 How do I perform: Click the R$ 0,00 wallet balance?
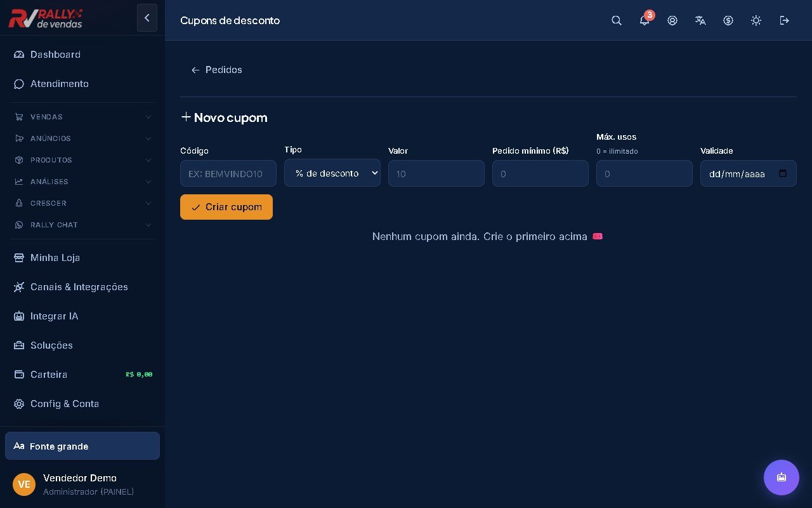[139, 375]
